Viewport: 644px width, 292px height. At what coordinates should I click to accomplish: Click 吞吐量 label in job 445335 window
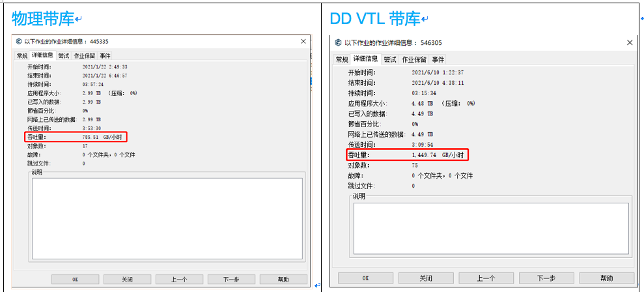click(36, 137)
